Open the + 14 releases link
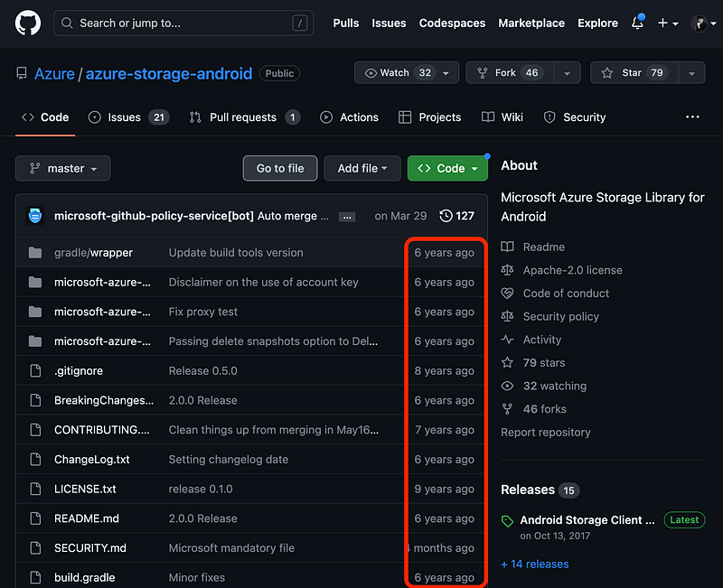Image resolution: width=723 pixels, height=588 pixels. coord(535,564)
